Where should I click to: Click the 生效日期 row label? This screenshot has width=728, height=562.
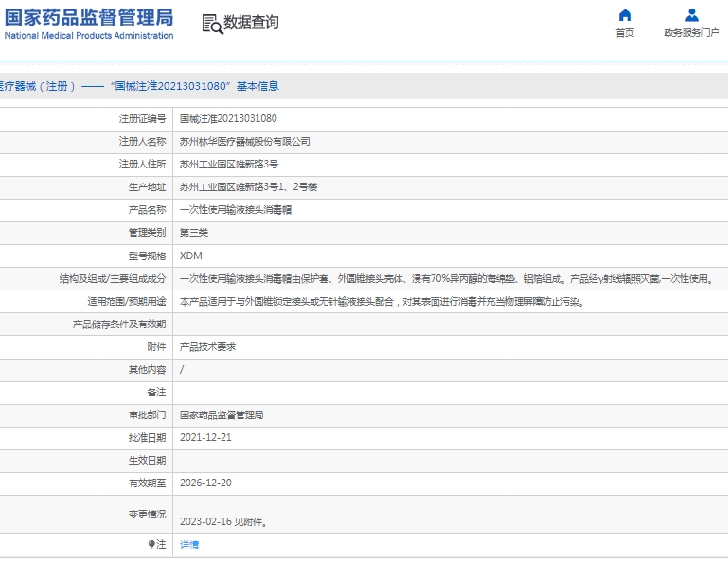[x=147, y=461]
